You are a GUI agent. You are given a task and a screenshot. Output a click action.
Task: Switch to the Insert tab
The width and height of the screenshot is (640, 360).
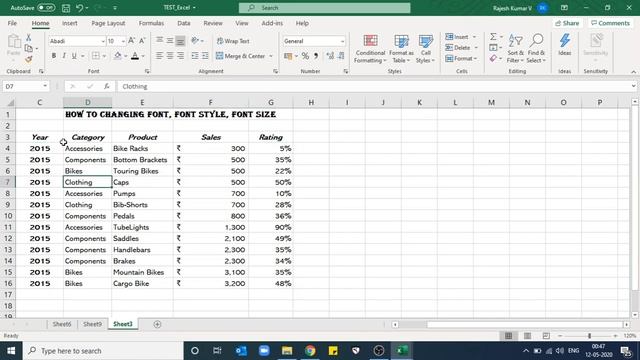click(70, 23)
